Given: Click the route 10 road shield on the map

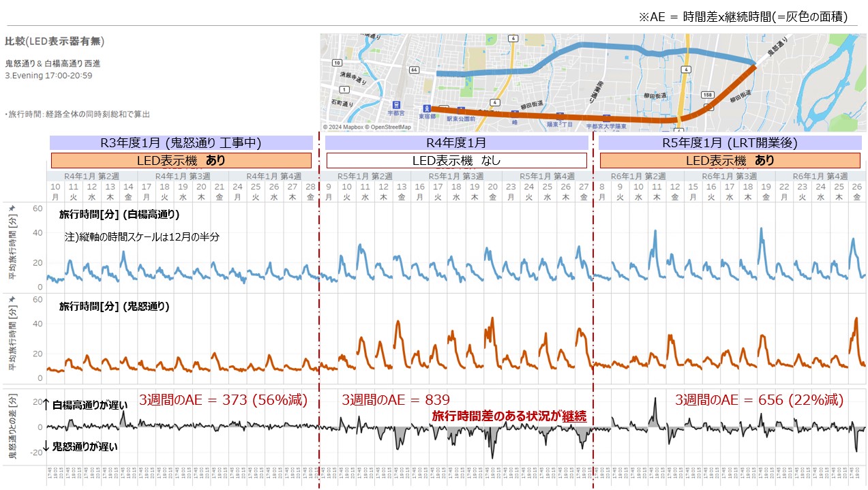Looking at the screenshot, I should click(x=337, y=63).
